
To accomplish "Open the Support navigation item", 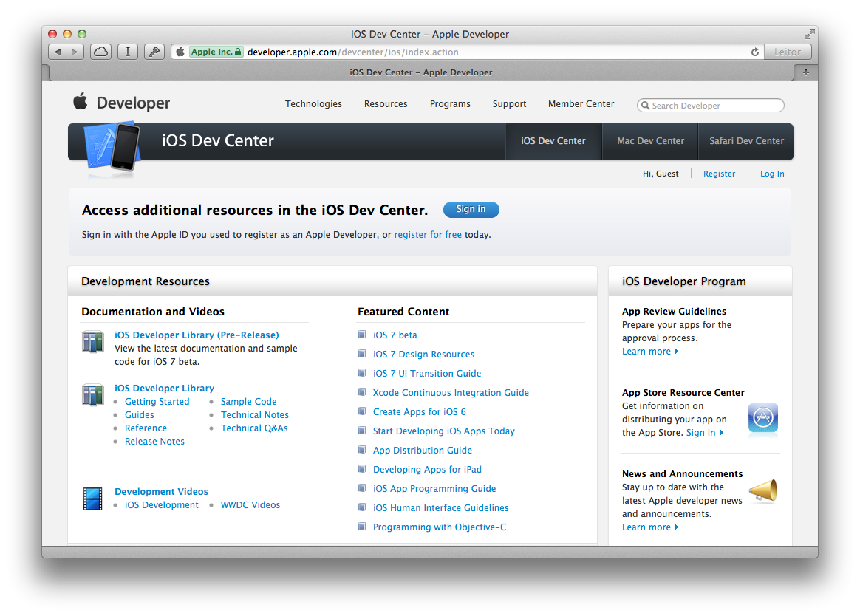I will [x=509, y=103].
